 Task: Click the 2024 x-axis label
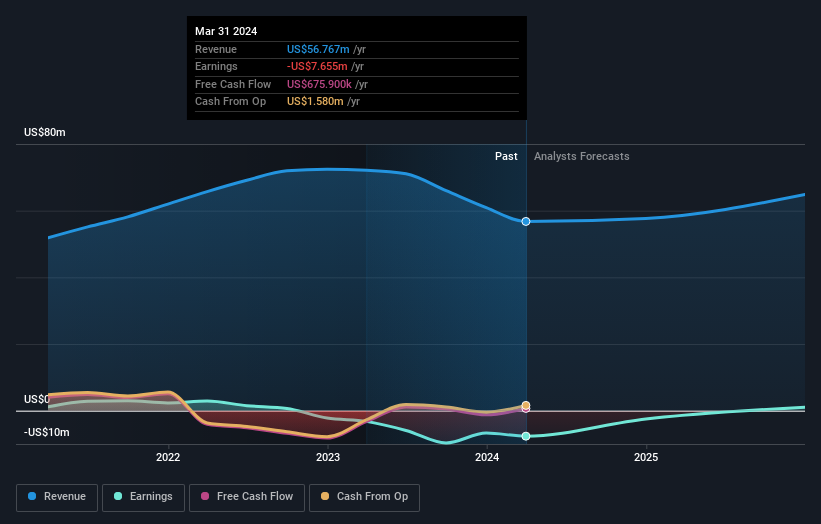tap(487, 458)
